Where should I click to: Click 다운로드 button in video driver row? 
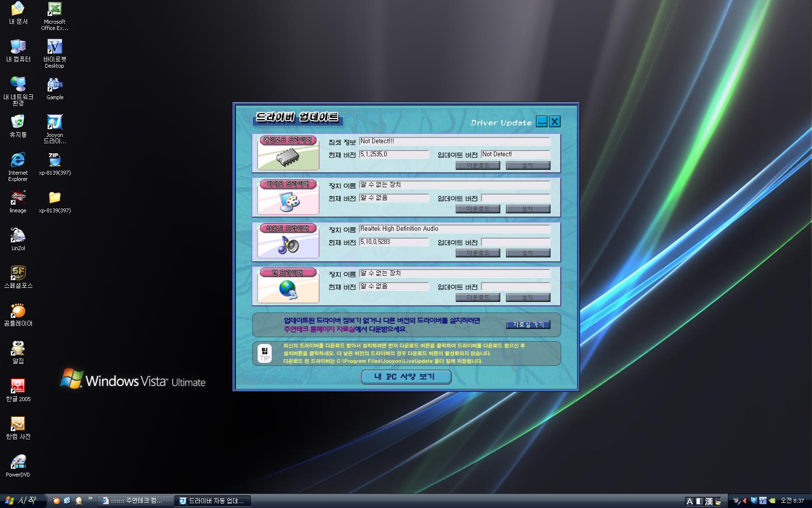click(478, 209)
